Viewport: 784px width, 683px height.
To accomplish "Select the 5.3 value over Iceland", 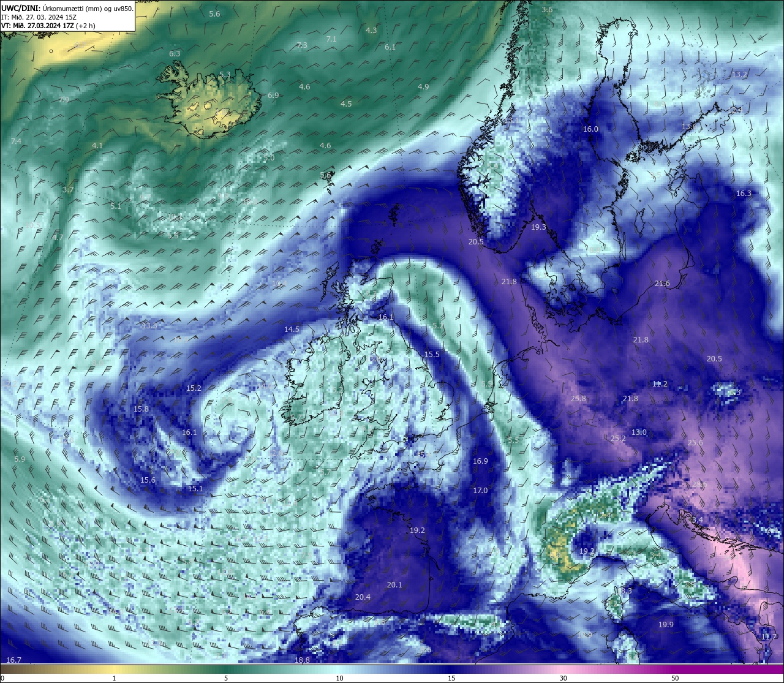I will click(225, 74).
